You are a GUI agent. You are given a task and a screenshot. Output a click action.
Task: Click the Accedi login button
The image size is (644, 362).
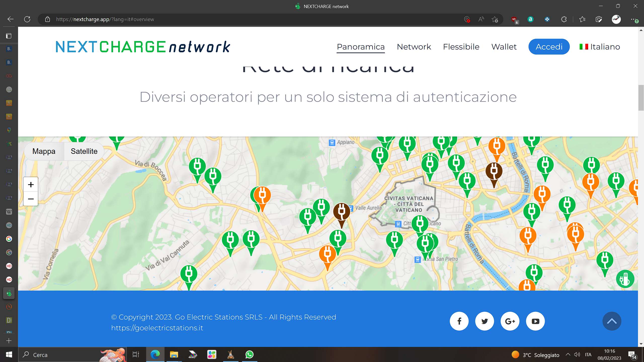pyautogui.click(x=549, y=47)
